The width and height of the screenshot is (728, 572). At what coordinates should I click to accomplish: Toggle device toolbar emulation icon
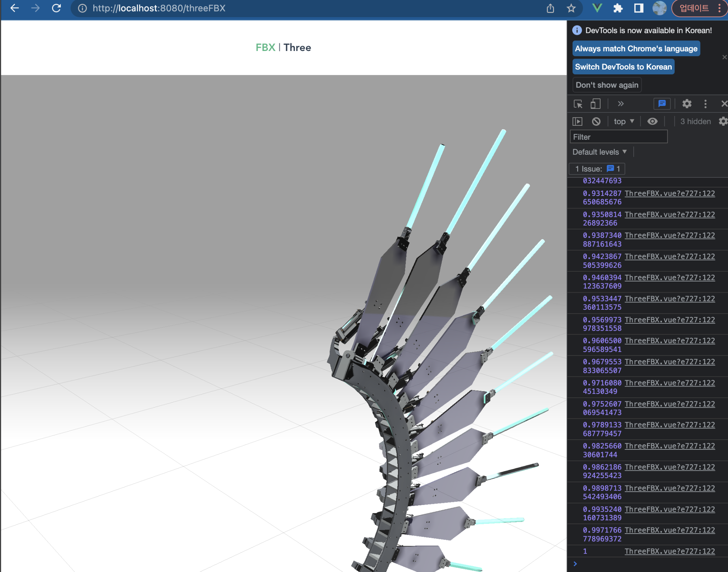pyautogui.click(x=595, y=104)
